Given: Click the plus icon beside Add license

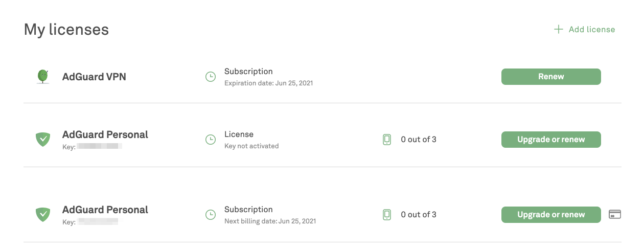Looking at the screenshot, I should tap(558, 29).
